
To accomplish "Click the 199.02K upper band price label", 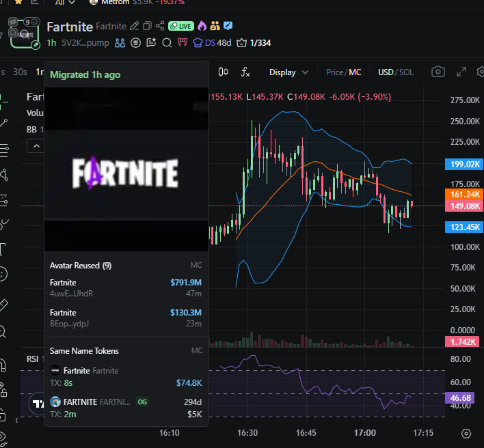I will pyautogui.click(x=464, y=165).
